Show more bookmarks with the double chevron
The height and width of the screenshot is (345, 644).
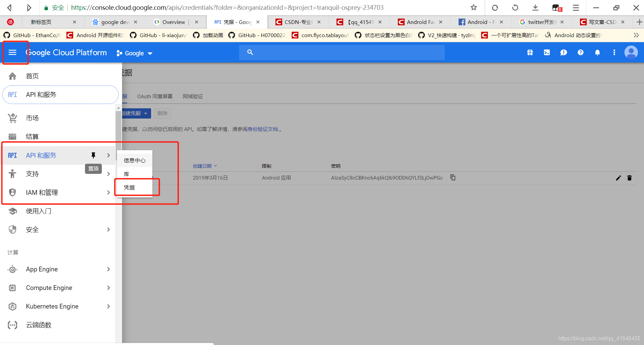636,35
